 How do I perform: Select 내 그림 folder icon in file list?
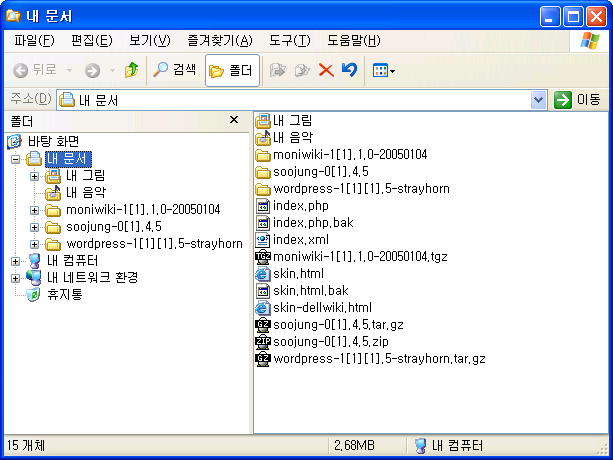[263, 121]
